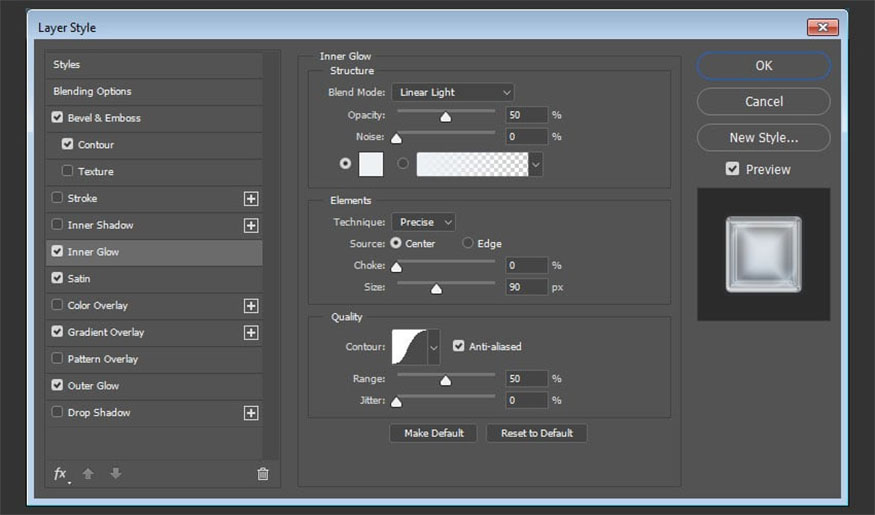This screenshot has width=875, height=515.
Task: Open the Blend Mode Linear Light dropdown
Action: coord(452,92)
